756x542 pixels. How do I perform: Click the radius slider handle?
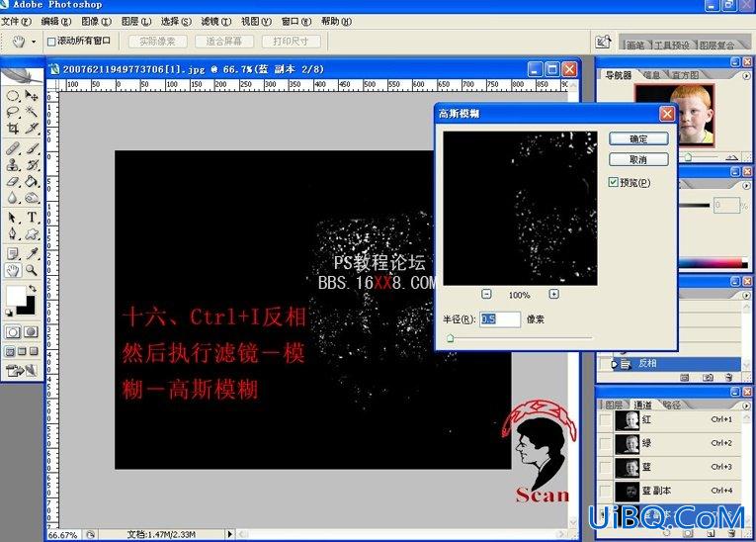pos(450,338)
